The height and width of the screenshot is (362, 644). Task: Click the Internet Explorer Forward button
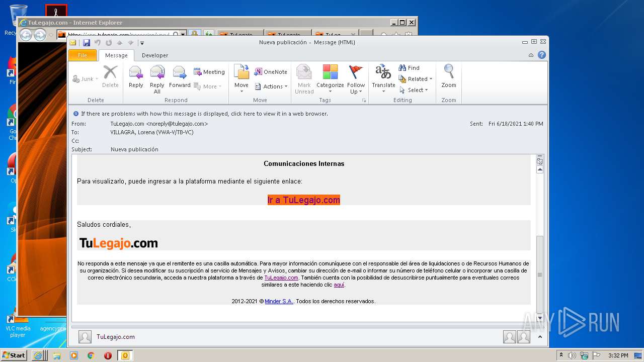click(40, 35)
